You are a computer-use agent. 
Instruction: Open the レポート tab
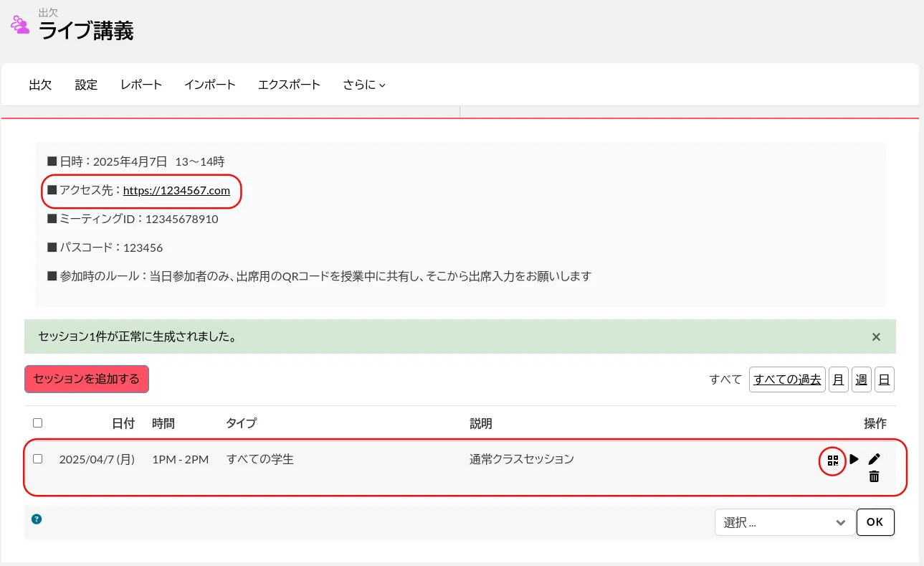click(141, 85)
